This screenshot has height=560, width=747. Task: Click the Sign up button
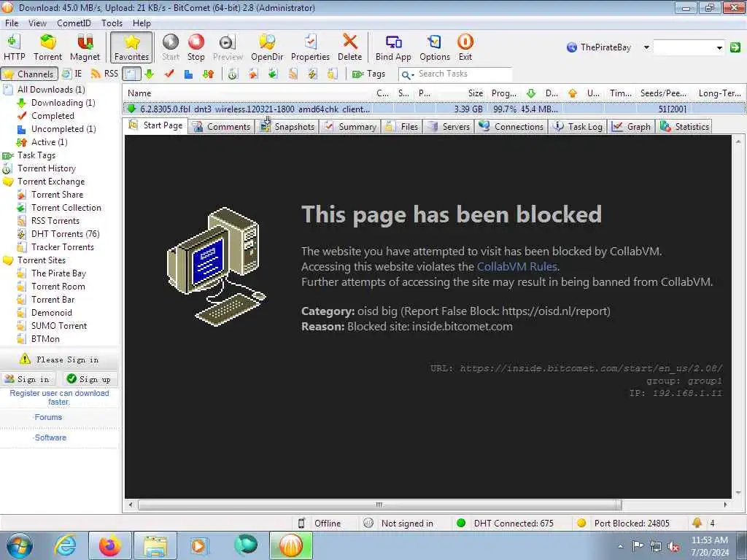click(x=90, y=379)
